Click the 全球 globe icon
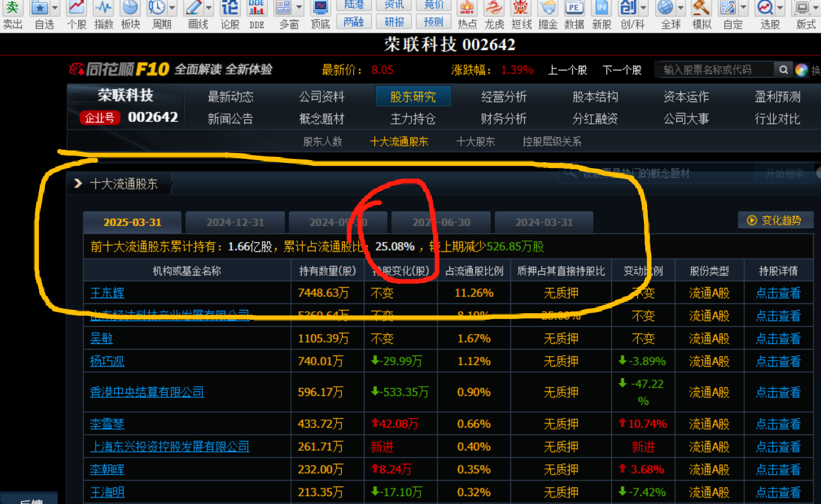The width and height of the screenshot is (821, 504). point(665,8)
